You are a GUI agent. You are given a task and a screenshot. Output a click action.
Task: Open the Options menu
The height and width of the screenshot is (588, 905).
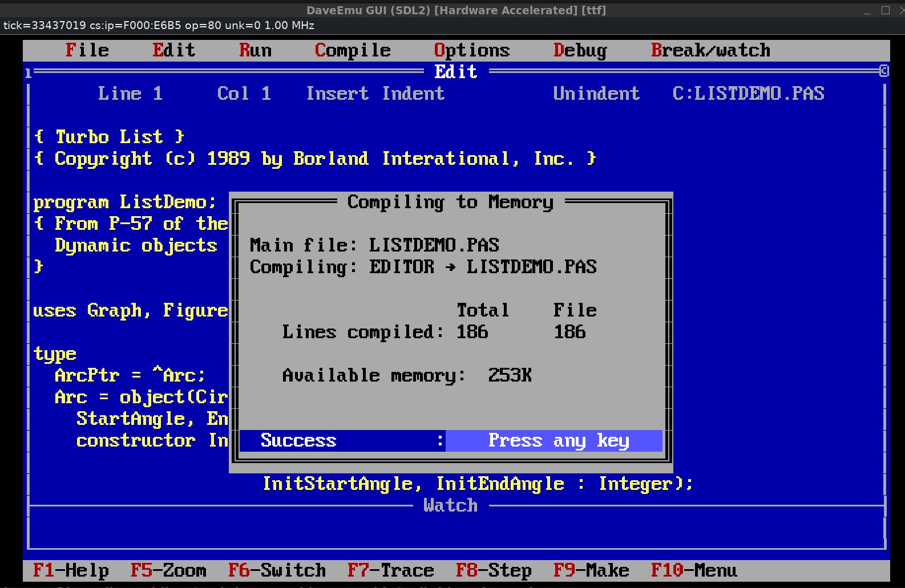[x=471, y=50]
